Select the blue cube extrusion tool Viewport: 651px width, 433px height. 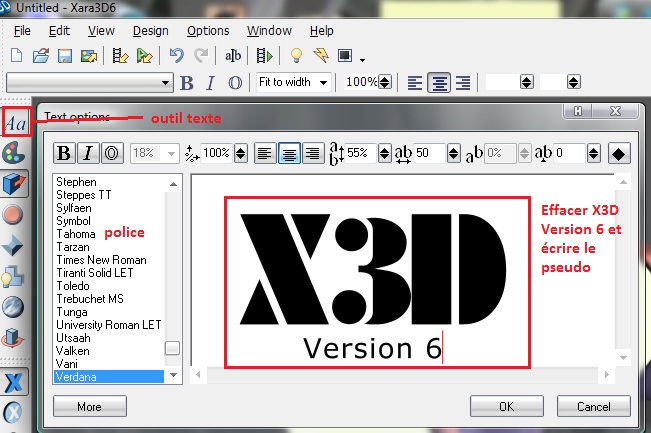tap(13, 183)
